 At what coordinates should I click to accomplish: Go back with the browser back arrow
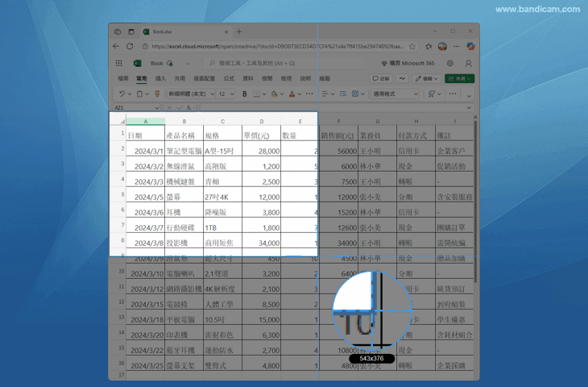coord(116,46)
